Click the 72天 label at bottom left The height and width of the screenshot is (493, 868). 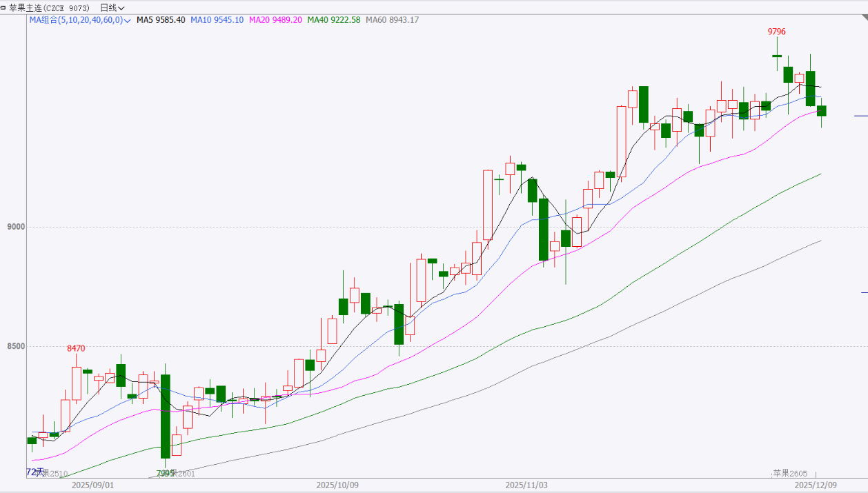(34, 472)
